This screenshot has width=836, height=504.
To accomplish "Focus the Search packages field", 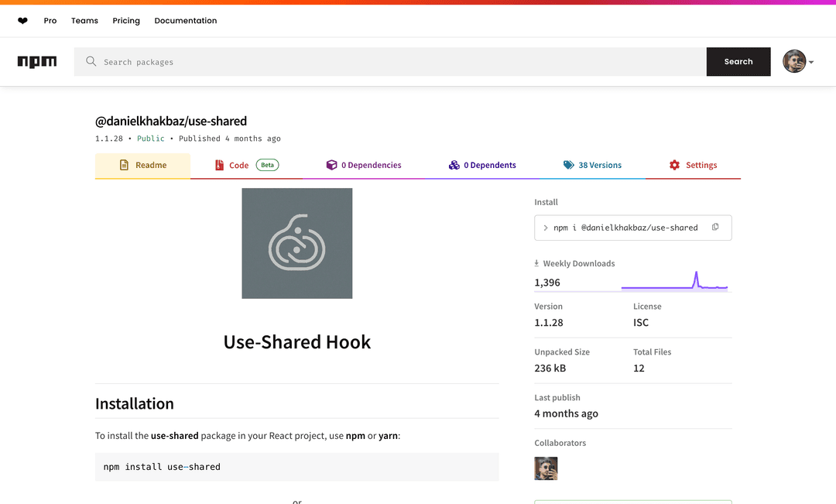I will pyautogui.click(x=390, y=62).
